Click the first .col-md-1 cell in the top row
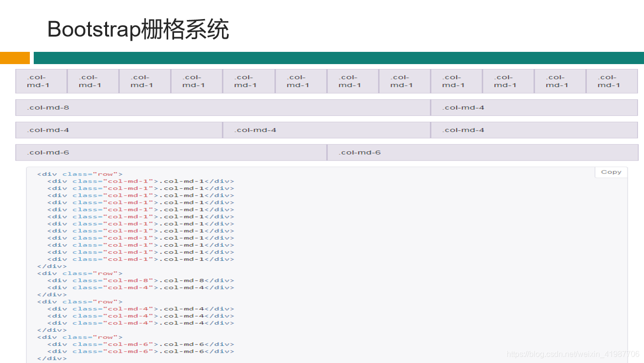Image resolution: width=644 pixels, height=363 pixels. (41, 81)
